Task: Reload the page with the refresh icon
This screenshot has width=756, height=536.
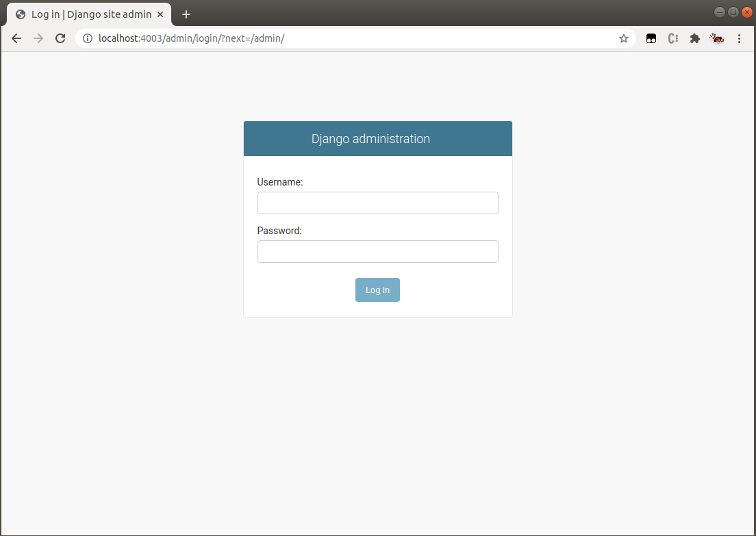Action: pyautogui.click(x=60, y=38)
